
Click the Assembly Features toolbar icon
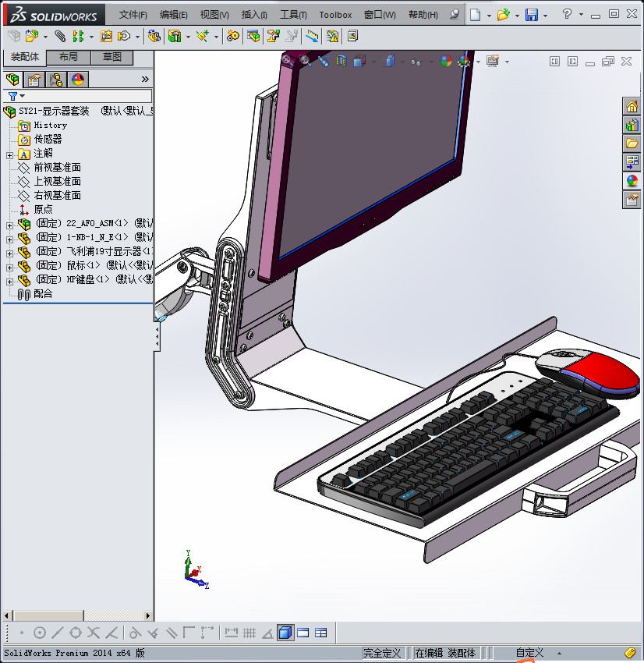click(175, 37)
